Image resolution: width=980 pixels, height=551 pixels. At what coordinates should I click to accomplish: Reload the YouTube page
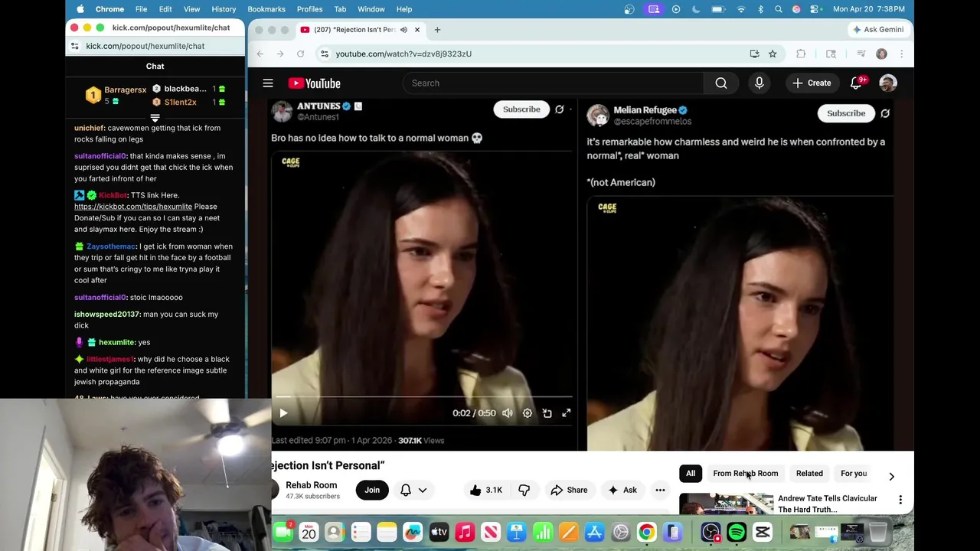[300, 54]
